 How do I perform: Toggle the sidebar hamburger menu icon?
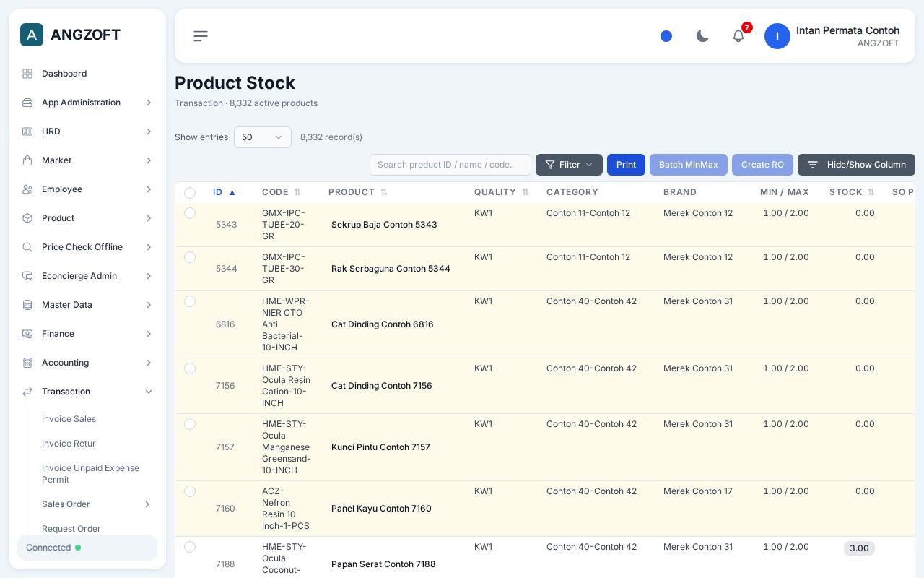(x=201, y=36)
